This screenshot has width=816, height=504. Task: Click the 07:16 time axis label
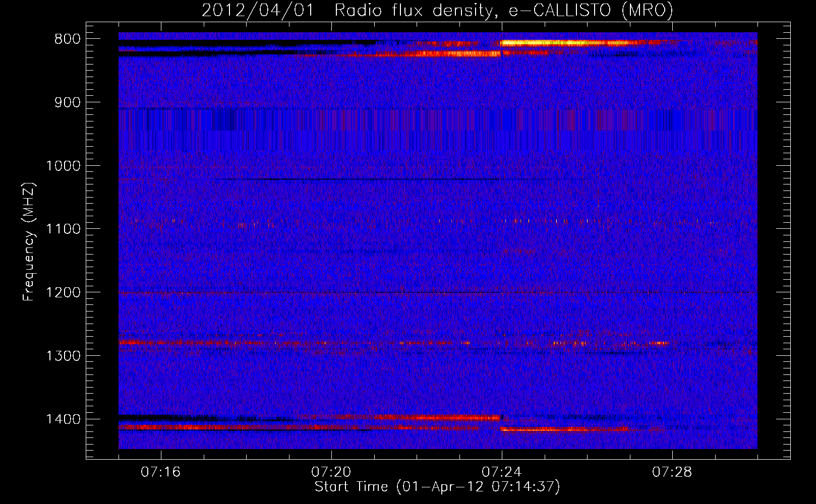[x=161, y=472]
